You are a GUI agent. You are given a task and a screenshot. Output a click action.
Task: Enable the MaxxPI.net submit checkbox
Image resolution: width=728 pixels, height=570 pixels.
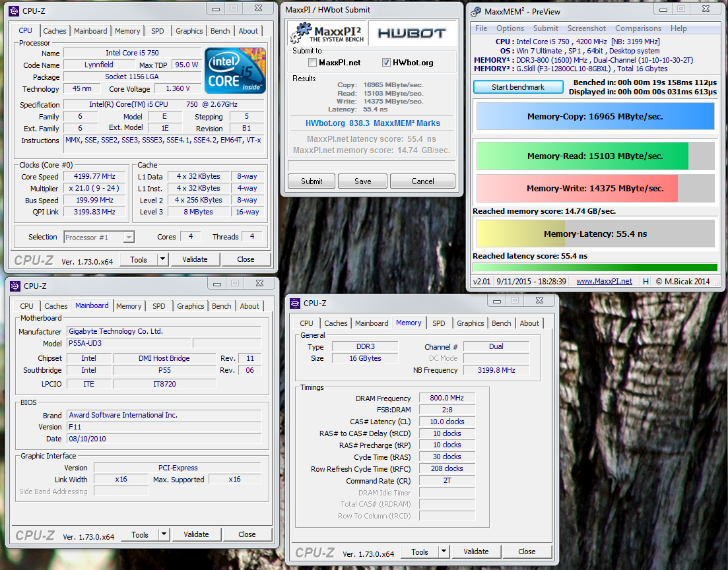coord(312,62)
